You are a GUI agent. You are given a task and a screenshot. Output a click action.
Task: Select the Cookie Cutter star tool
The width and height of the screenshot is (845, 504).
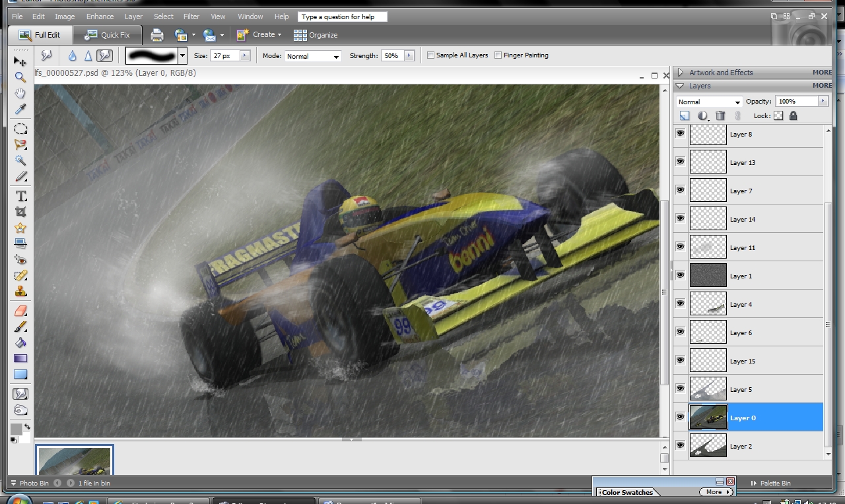coord(20,228)
